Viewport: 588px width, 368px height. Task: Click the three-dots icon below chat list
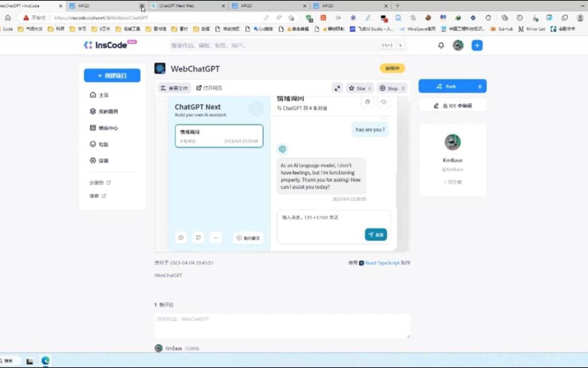tap(216, 238)
